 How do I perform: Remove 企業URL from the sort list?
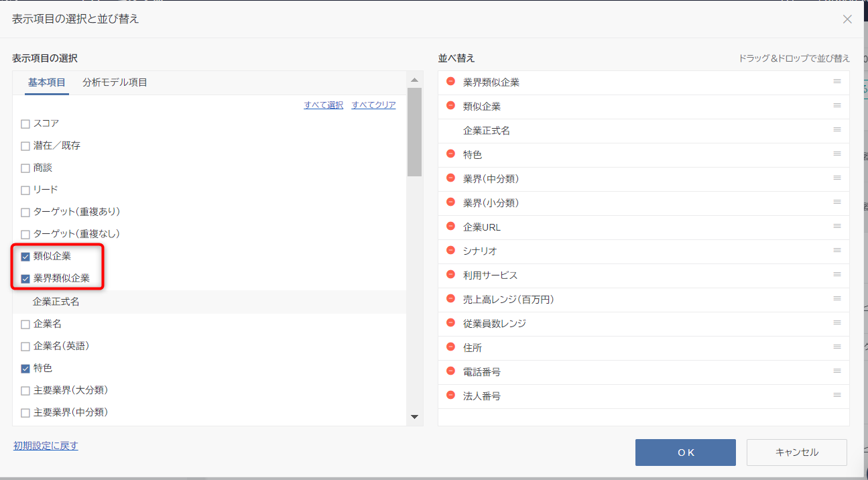pyautogui.click(x=450, y=227)
